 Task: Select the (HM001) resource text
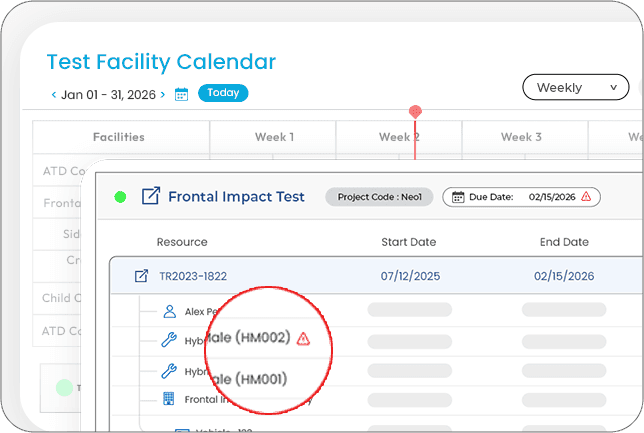[x=261, y=379]
